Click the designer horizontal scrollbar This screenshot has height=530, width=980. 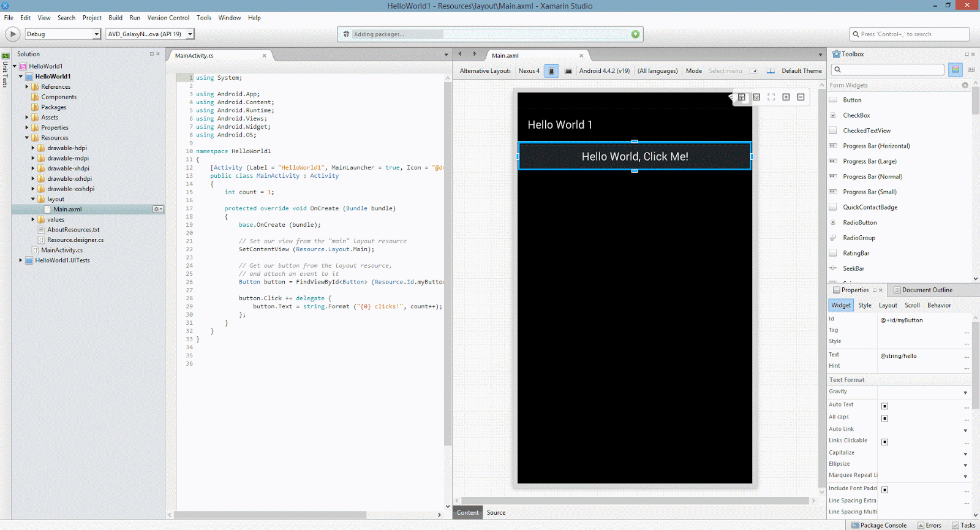[x=635, y=501]
